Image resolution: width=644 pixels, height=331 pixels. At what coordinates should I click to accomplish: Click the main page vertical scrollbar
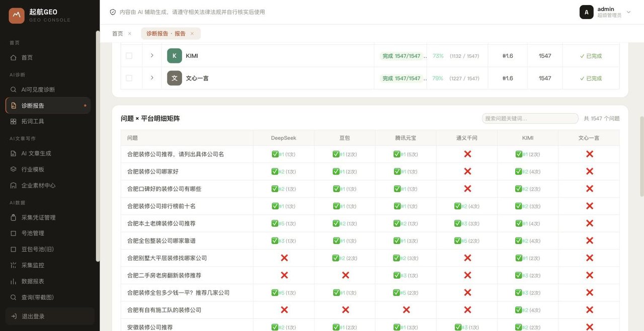pyautogui.click(x=641, y=156)
